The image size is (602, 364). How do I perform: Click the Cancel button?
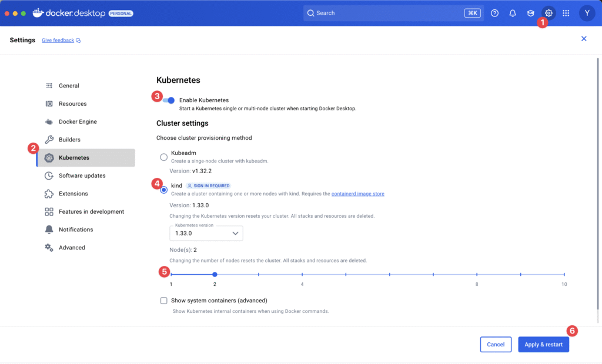click(x=496, y=345)
